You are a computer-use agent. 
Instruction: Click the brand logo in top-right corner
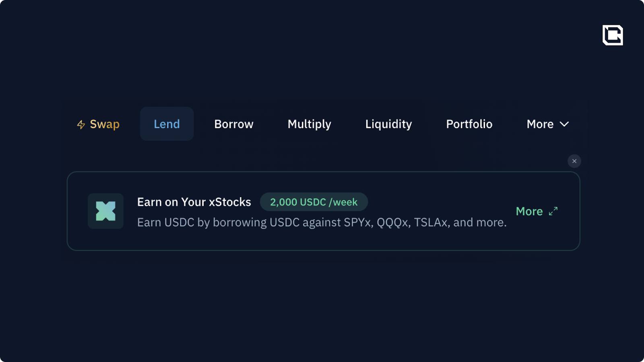pyautogui.click(x=613, y=35)
